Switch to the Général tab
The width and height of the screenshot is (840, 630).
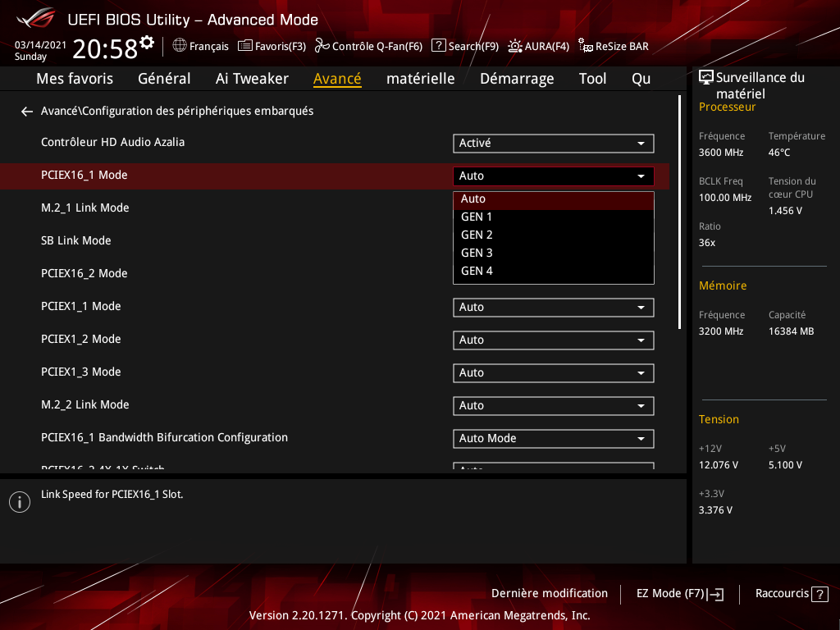164,79
